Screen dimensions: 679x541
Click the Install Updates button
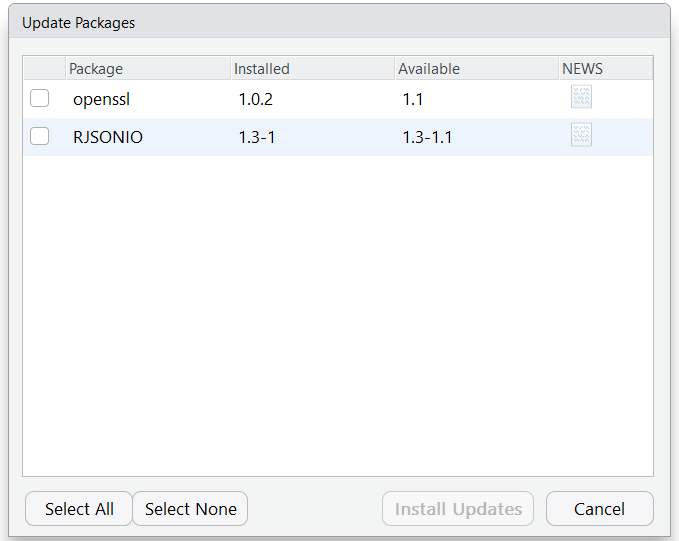(458, 509)
